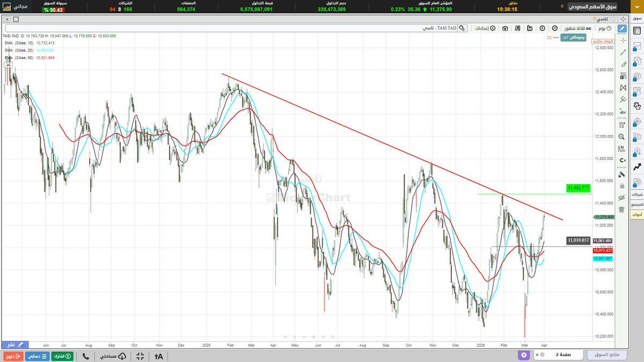Click the sync arrows sidebar icon
The image size is (644, 362).
637,106
